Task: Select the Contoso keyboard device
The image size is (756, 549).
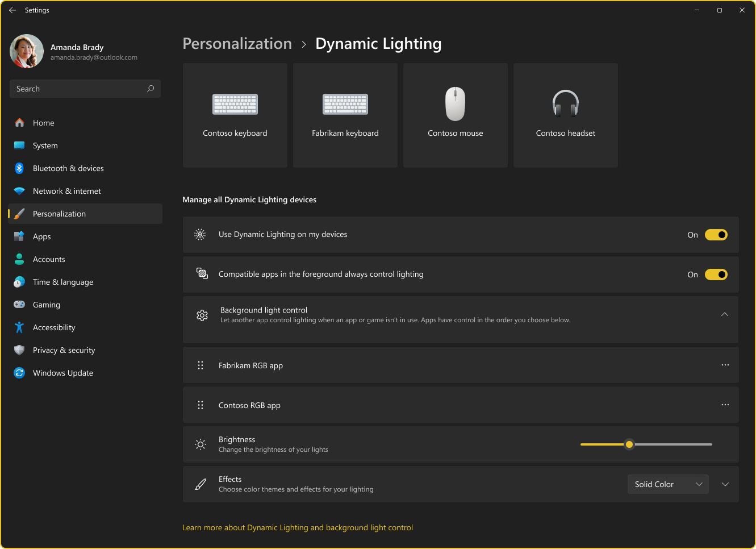Action: (x=235, y=115)
